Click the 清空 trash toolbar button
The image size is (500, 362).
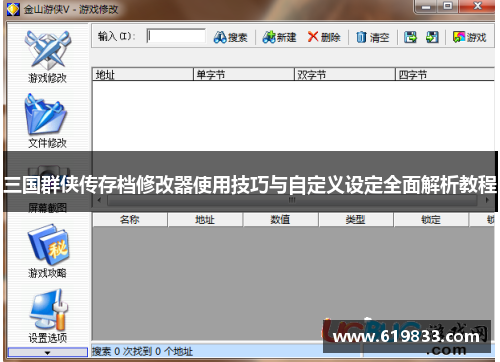(372, 37)
